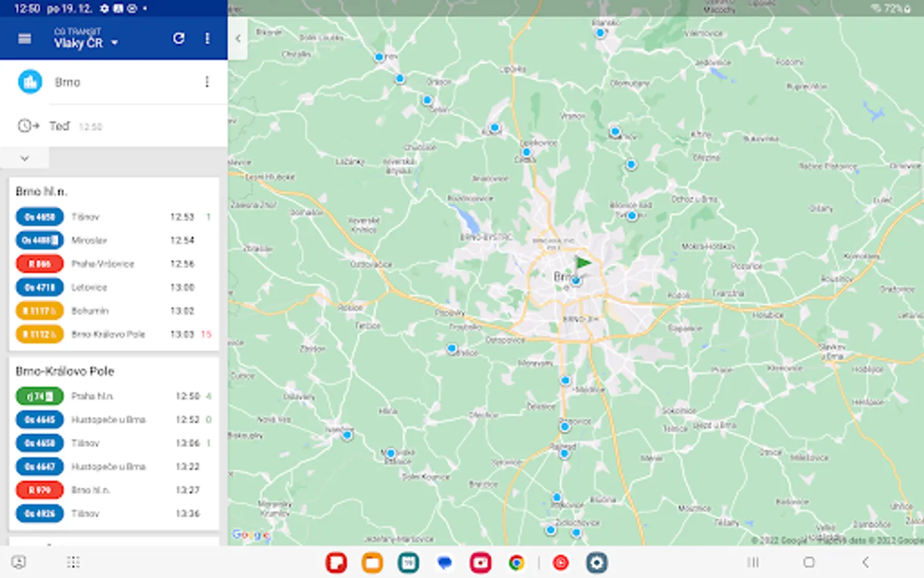Viewport: 924px width, 578px height.
Task: Go back with the navigation arrow
Action: [866, 563]
